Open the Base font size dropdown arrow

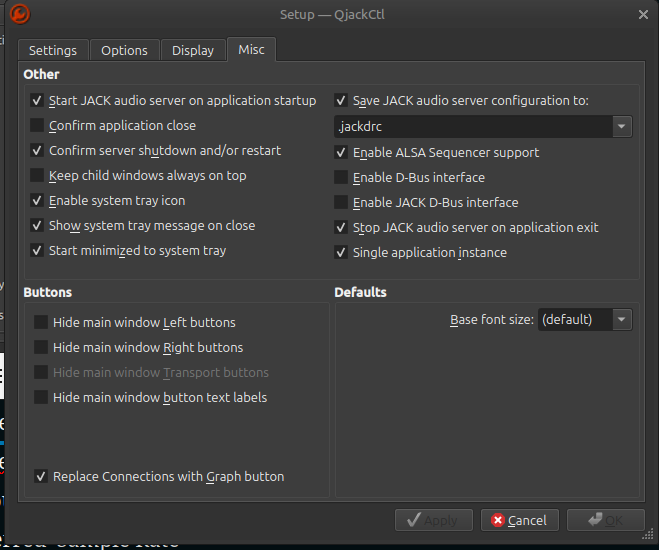622,320
